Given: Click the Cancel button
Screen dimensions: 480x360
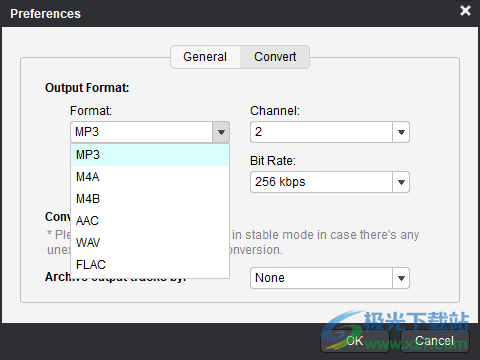Looking at the screenshot, I should [x=435, y=341].
